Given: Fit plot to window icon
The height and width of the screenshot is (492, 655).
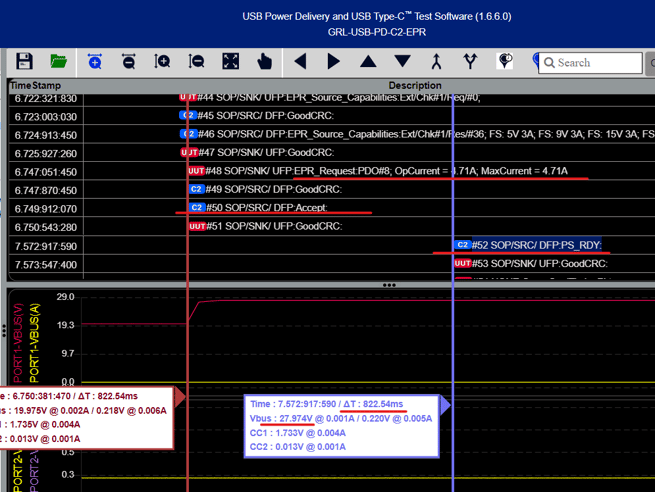Looking at the screenshot, I should tap(231, 61).
